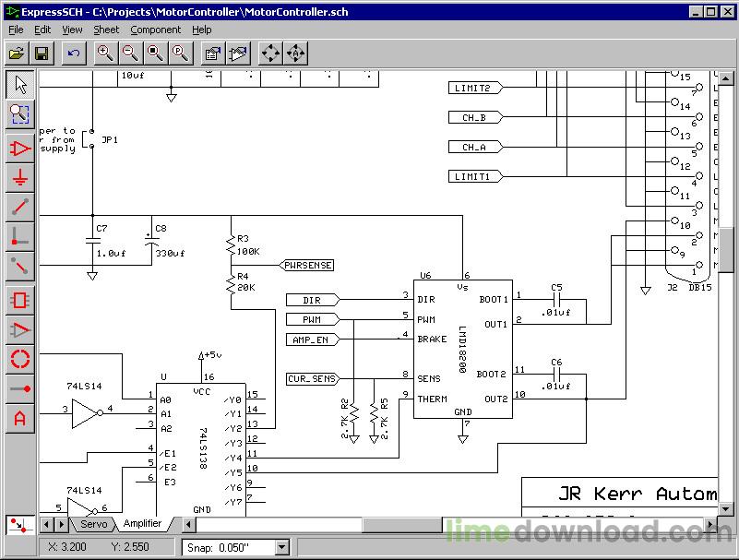Select the place wire tool
The height and width of the screenshot is (560, 739).
click(20, 208)
